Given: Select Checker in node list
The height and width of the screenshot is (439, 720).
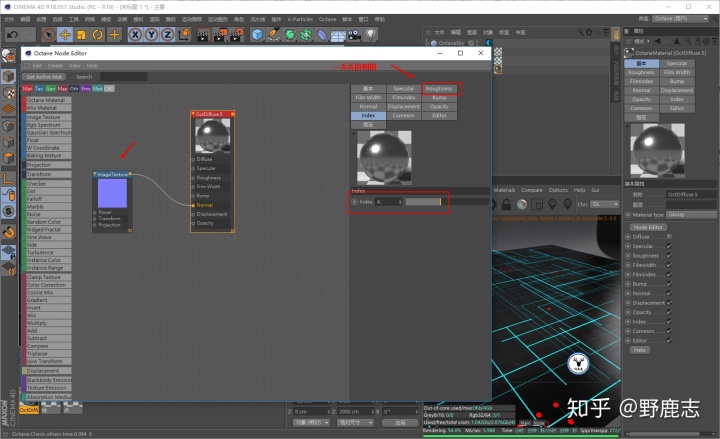Looking at the screenshot, I should (x=48, y=184).
